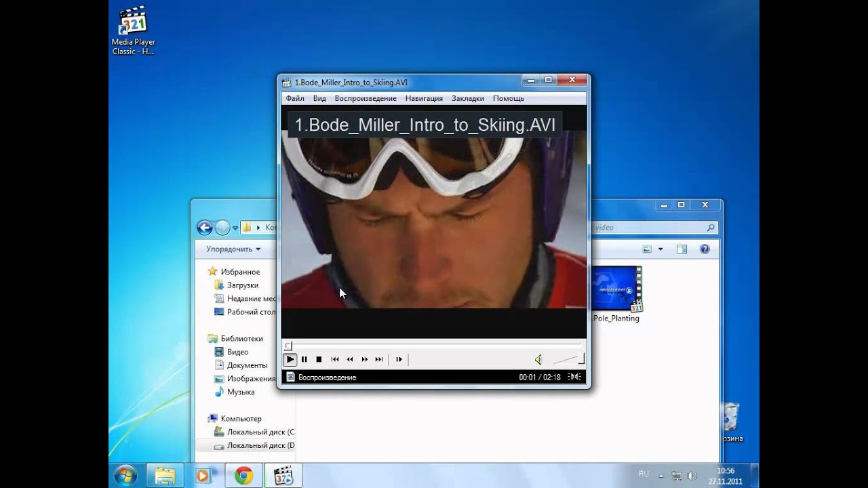Mute audio using the speaker icon
This screenshot has height=488, width=868.
pos(538,359)
